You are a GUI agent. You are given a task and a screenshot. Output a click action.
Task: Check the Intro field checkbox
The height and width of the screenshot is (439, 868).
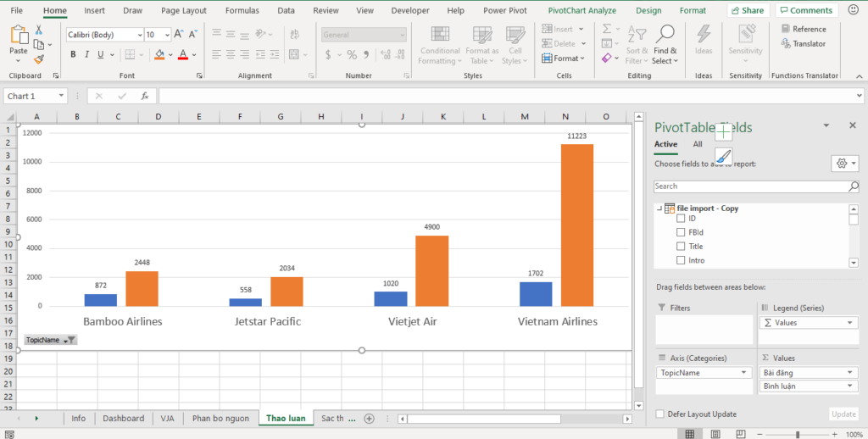coord(681,260)
